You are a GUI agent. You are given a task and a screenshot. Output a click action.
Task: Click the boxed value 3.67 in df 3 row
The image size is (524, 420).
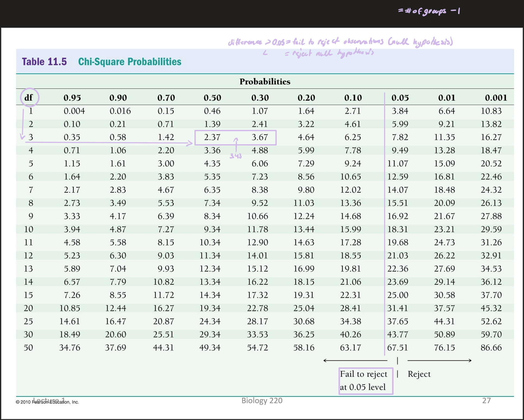260,137
